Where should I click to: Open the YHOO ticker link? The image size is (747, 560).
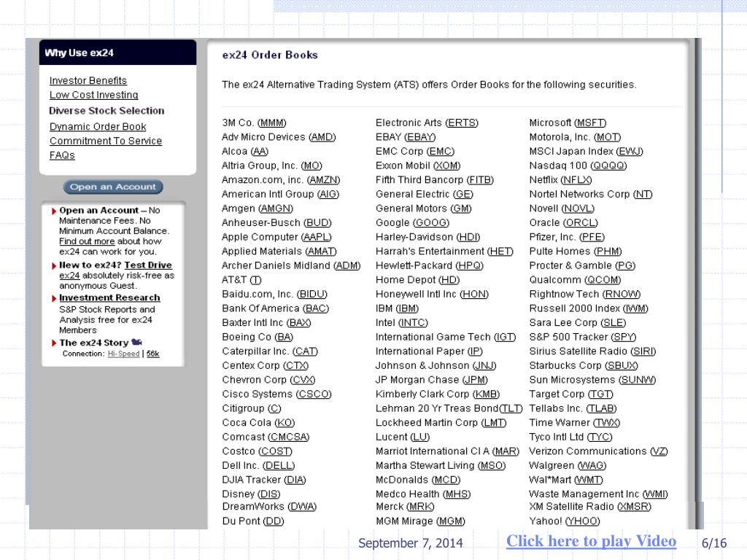583,521
